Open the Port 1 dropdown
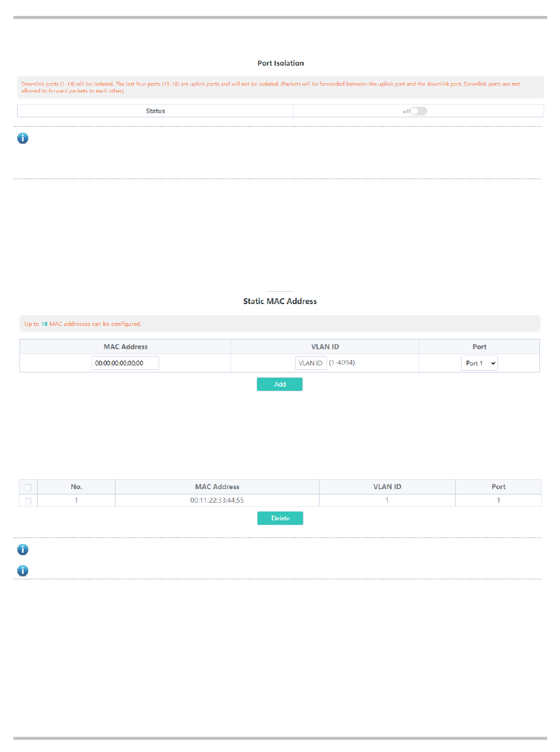Image resolution: width=560 pixels, height=752 pixels. coord(479,363)
